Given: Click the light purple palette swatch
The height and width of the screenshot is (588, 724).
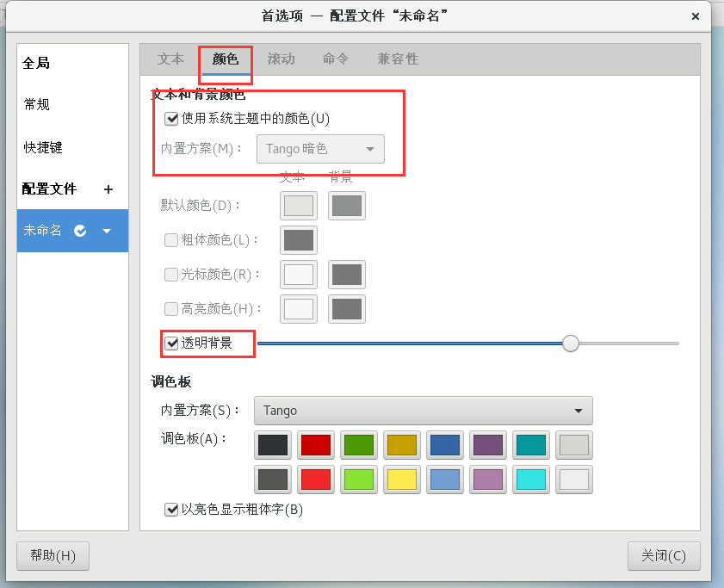Looking at the screenshot, I should coord(487,480).
